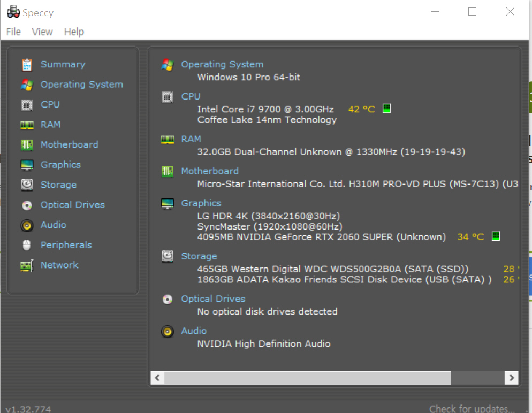Open Optical Drives from the sidebar
Screen dimensions: 532x413
point(73,205)
